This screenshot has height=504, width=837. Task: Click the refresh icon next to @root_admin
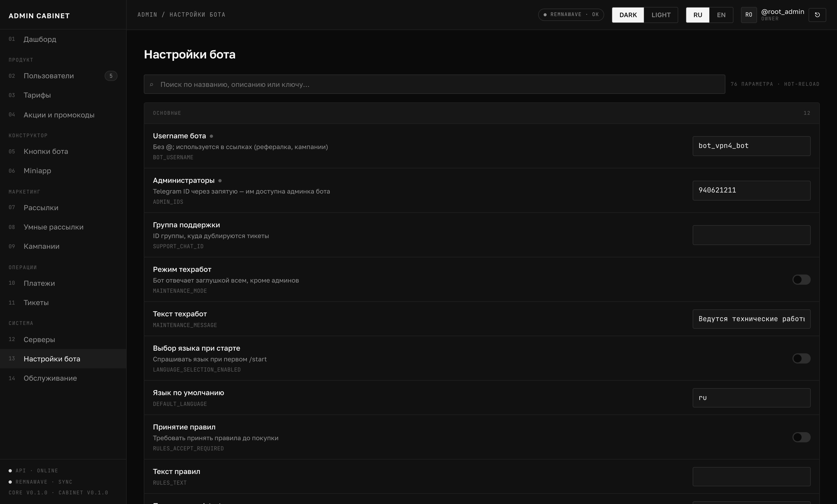(817, 15)
